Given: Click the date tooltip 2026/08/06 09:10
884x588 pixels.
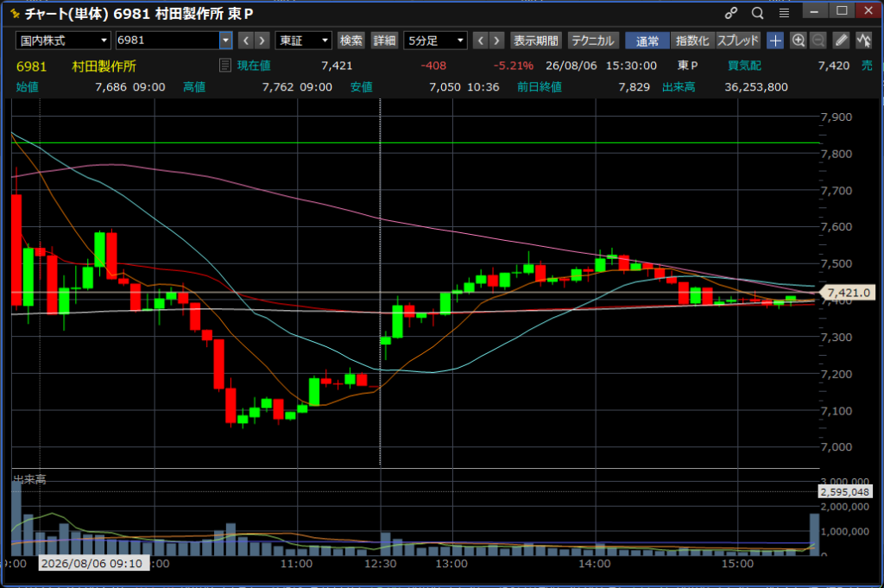Looking at the screenshot, I should [92, 563].
